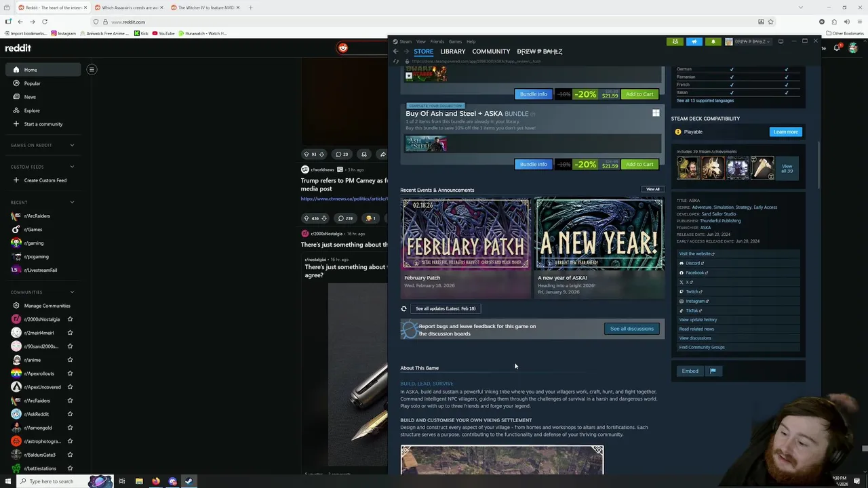The image size is (868, 488).
Task: Click Create Custom Feed in sidebar
Action: [43, 180]
